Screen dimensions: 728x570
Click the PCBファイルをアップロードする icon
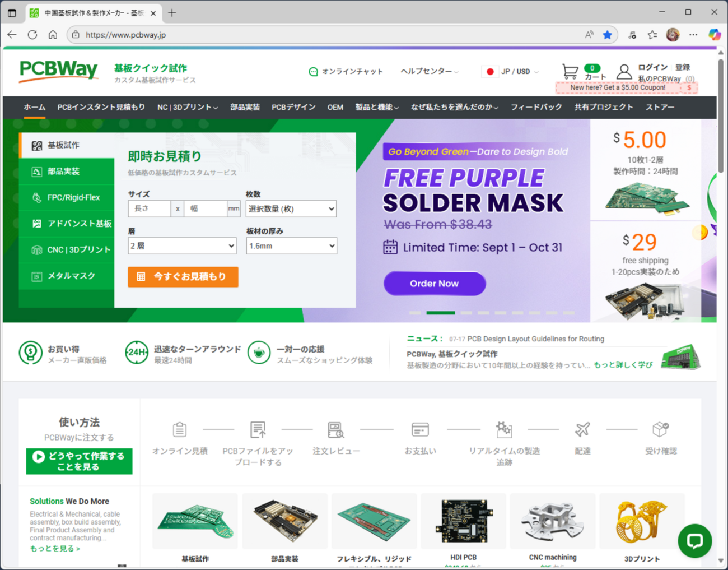pos(258,430)
